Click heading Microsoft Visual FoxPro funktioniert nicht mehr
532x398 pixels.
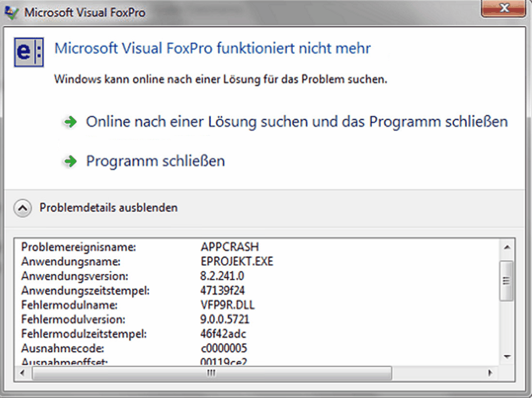(212, 48)
